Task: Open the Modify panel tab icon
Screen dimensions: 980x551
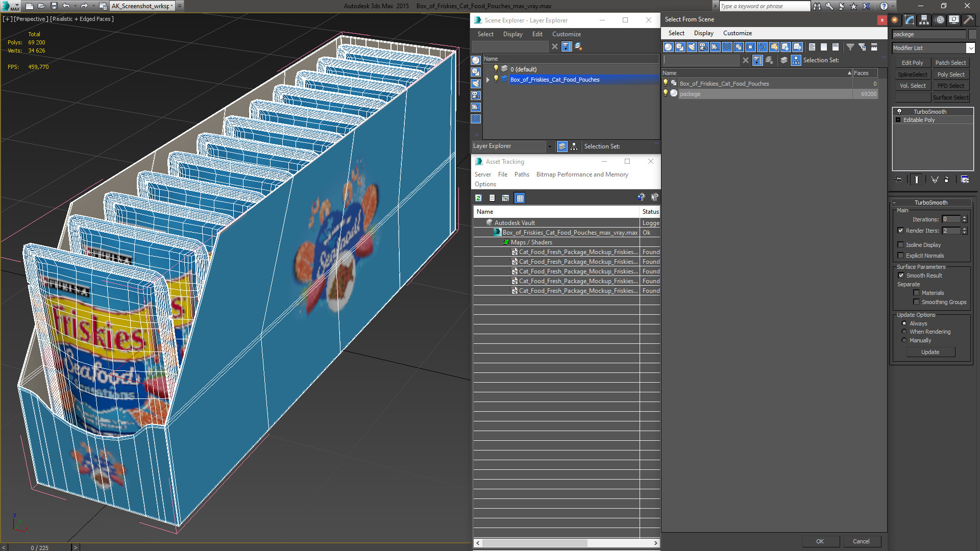Action: [910, 20]
